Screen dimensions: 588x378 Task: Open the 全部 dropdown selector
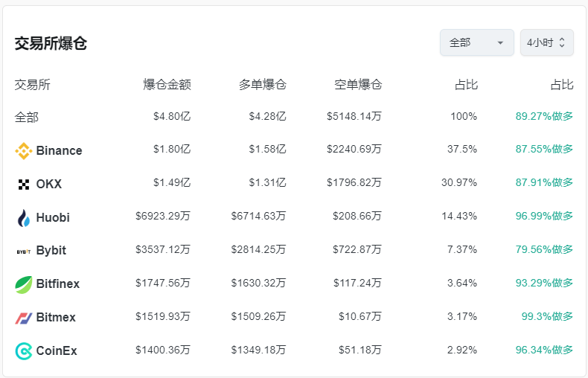coord(476,43)
